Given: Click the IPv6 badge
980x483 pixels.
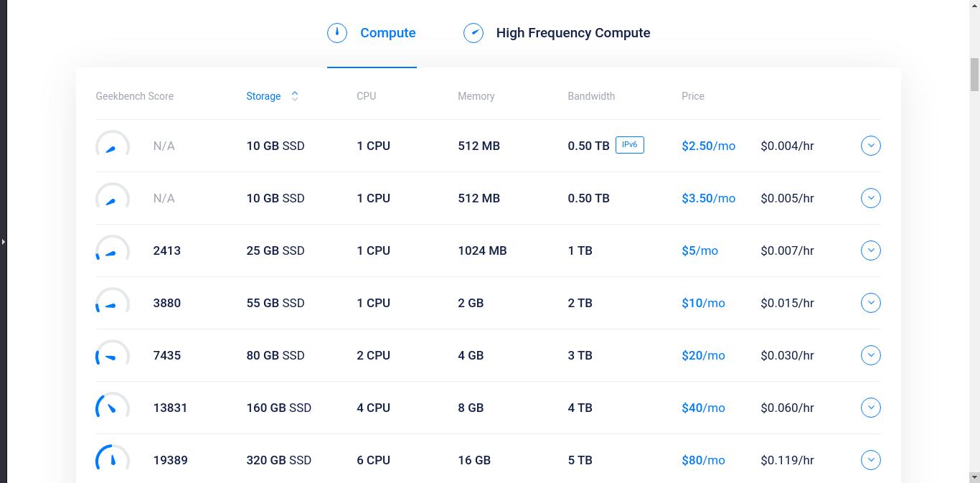Looking at the screenshot, I should point(630,145).
